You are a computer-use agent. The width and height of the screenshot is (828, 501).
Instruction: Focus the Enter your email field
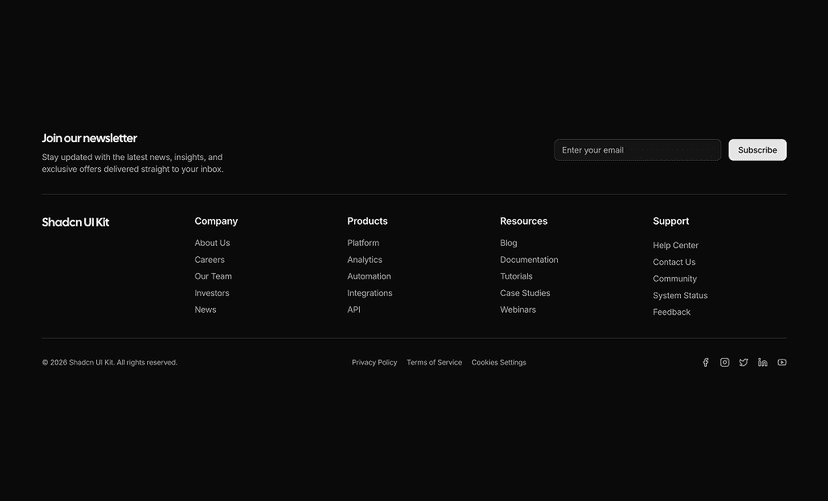(x=637, y=150)
